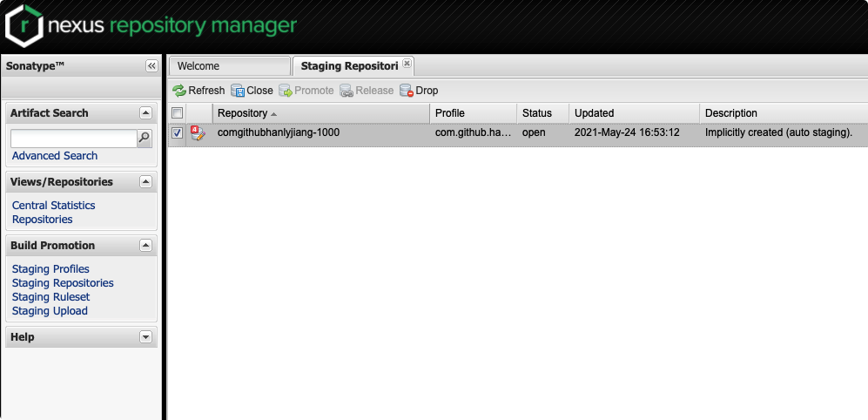Sort by the Profile column header
Screen dimensions: 868x420
tap(474, 113)
